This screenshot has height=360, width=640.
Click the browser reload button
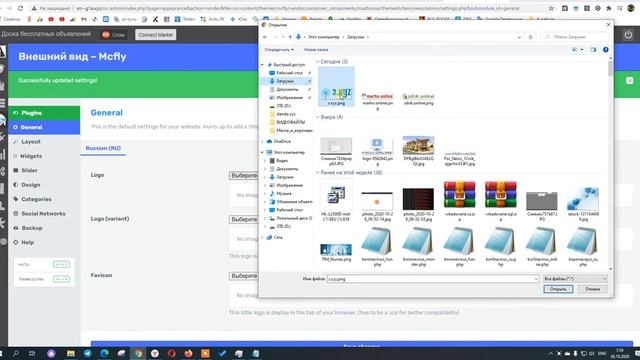click(x=20, y=8)
